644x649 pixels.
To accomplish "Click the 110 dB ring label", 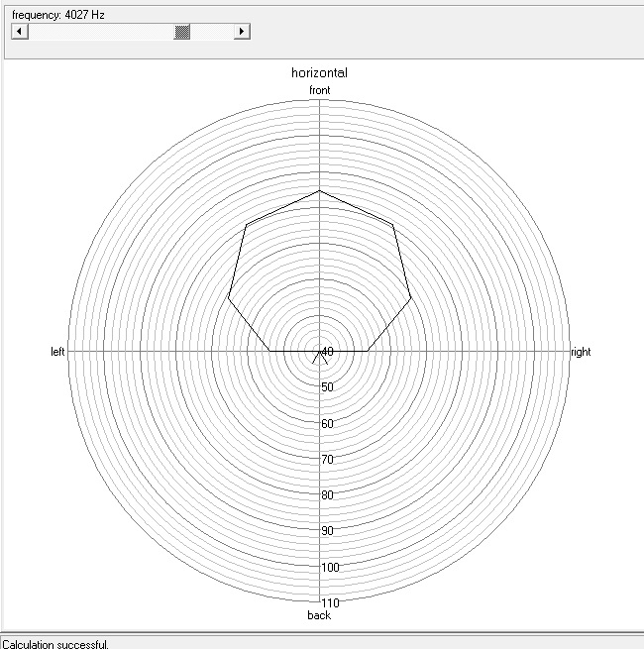I will (x=330, y=603).
